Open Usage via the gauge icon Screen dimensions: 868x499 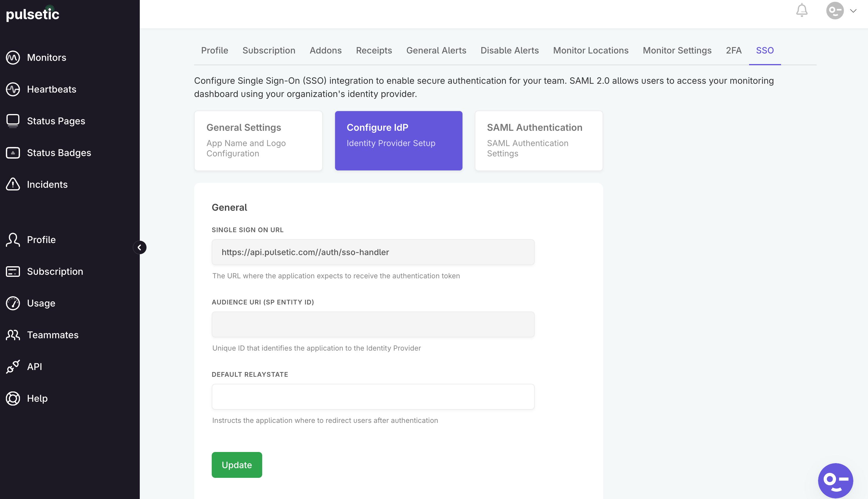[13, 303]
